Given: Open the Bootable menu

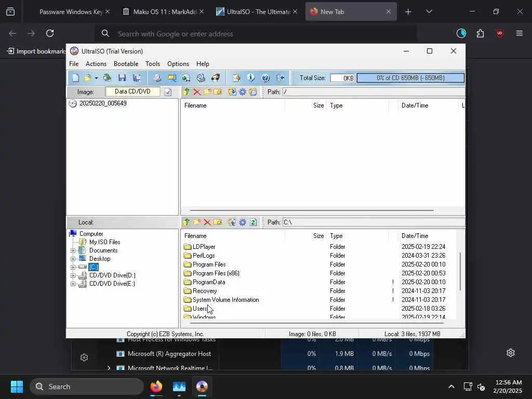Looking at the screenshot, I should click(x=126, y=64).
